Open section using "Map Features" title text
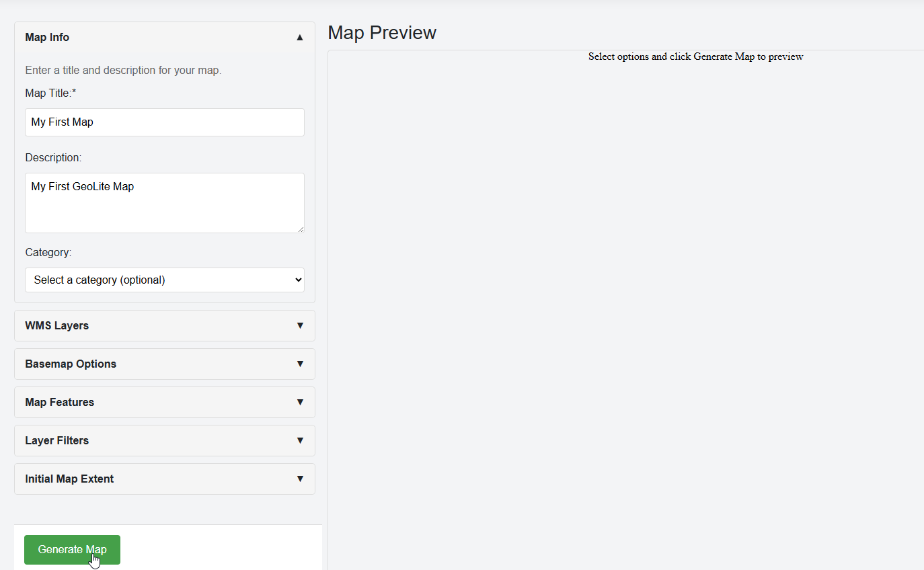This screenshot has width=924, height=570. 60,402
